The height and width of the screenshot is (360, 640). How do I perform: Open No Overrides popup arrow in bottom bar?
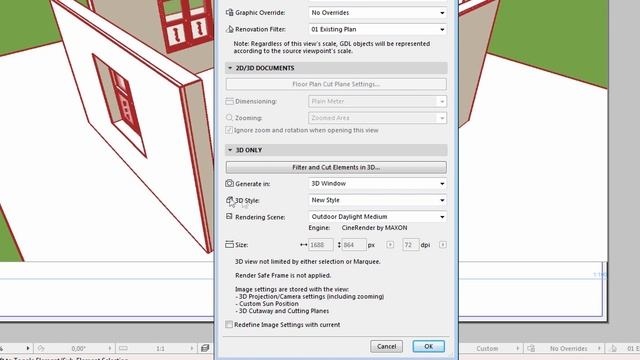(x=599, y=348)
